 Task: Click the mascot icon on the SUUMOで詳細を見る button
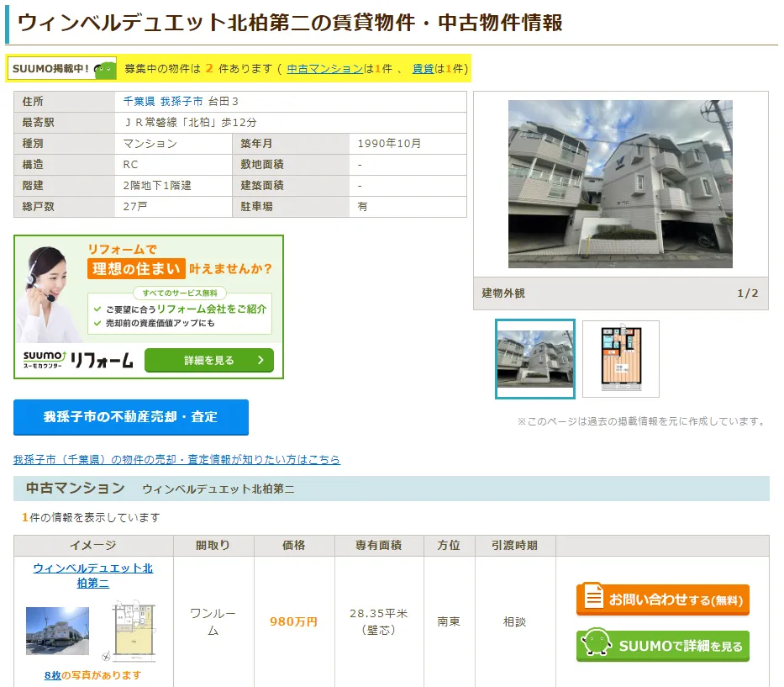596,645
